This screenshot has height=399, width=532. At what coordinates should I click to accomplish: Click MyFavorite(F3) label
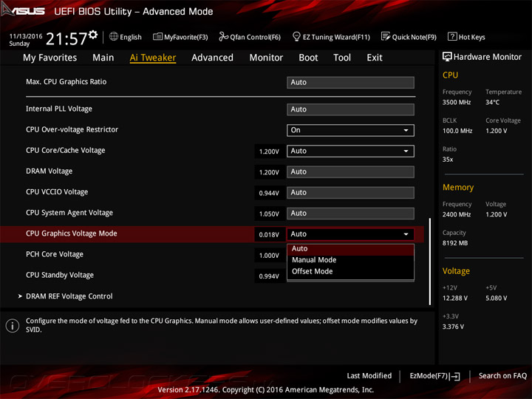186,37
